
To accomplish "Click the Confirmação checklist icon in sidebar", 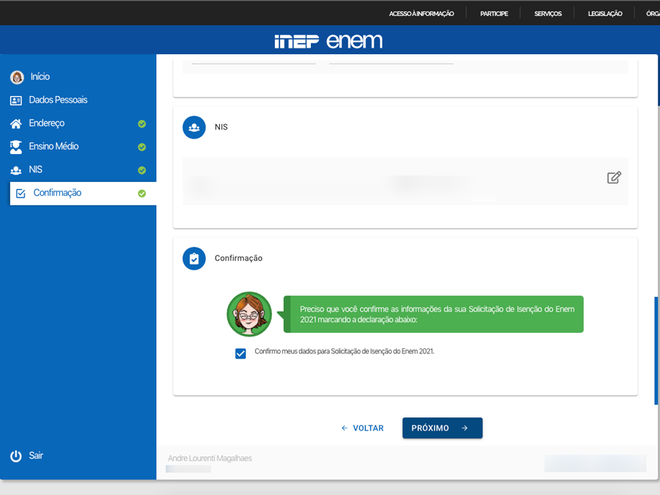I will [21, 194].
